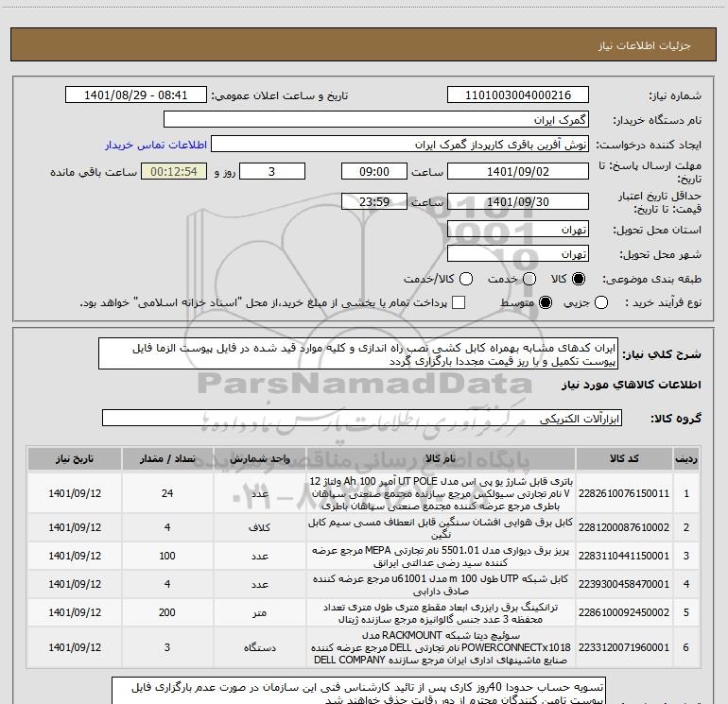Click the response deadline time 09:00
The image size is (728, 704).
374,171
